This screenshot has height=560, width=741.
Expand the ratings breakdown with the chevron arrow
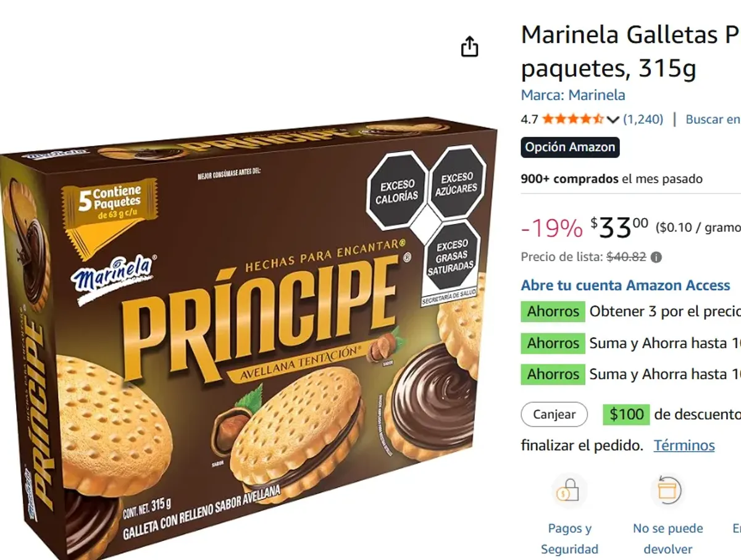pyautogui.click(x=612, y=119)
